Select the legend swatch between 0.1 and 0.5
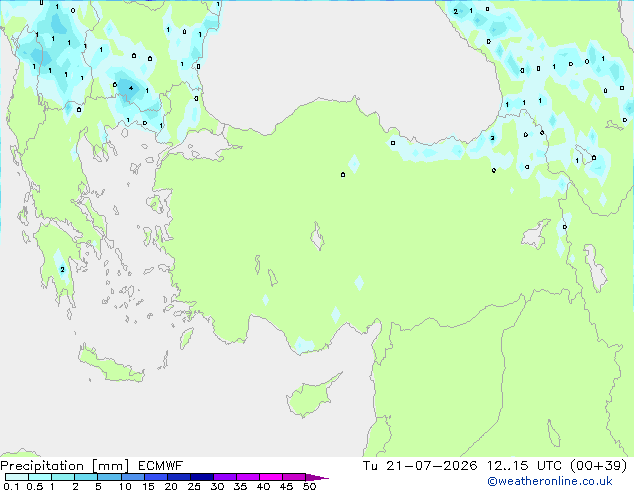634x490 pixels. pos(17,477)
